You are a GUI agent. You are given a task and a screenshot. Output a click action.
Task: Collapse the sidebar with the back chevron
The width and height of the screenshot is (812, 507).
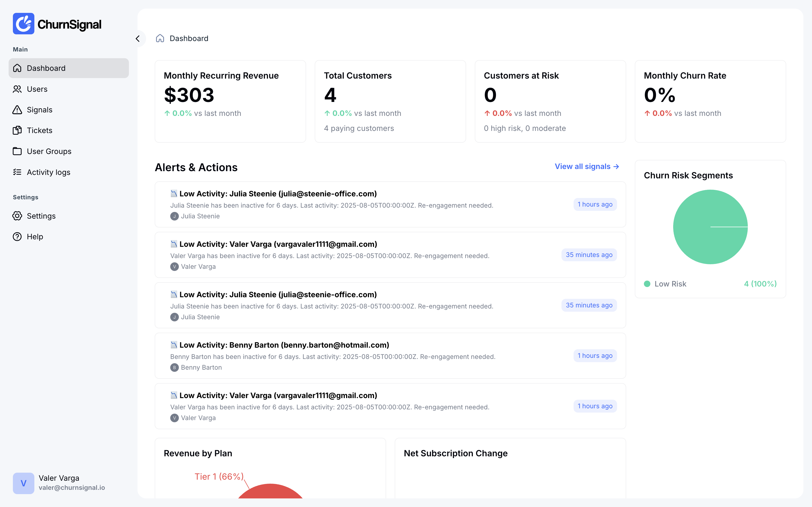click(138, 39)
